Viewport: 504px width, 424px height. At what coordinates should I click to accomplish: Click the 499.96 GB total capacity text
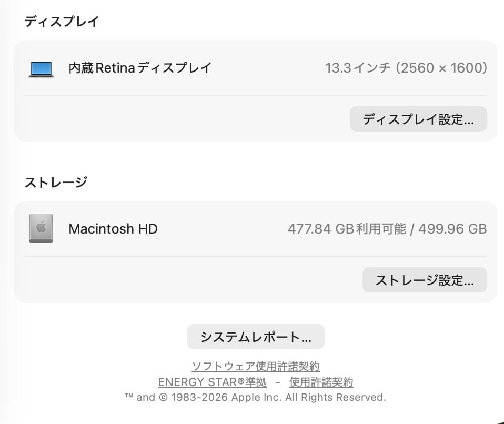coord(452,229)
